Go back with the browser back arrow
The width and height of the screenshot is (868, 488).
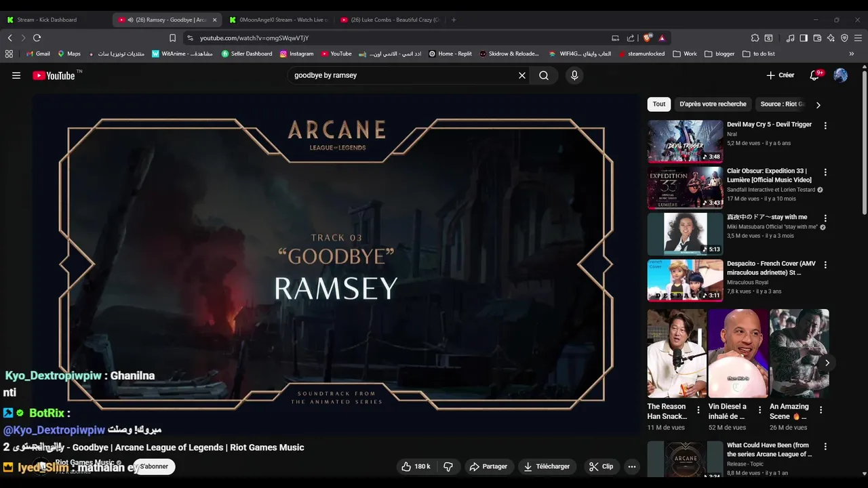click(x=9, y=38)
